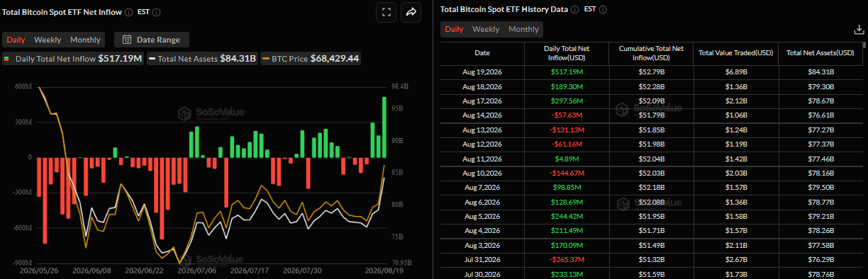Viewport: 868px width, 279px height.
Task: Show info icon next to chart EST label
Action: [x=156, y=12]
